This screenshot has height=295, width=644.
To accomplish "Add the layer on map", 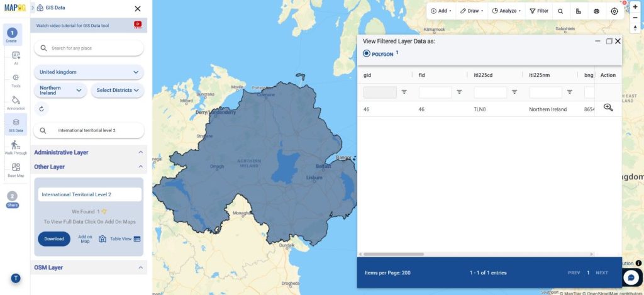I will (92, 239).
